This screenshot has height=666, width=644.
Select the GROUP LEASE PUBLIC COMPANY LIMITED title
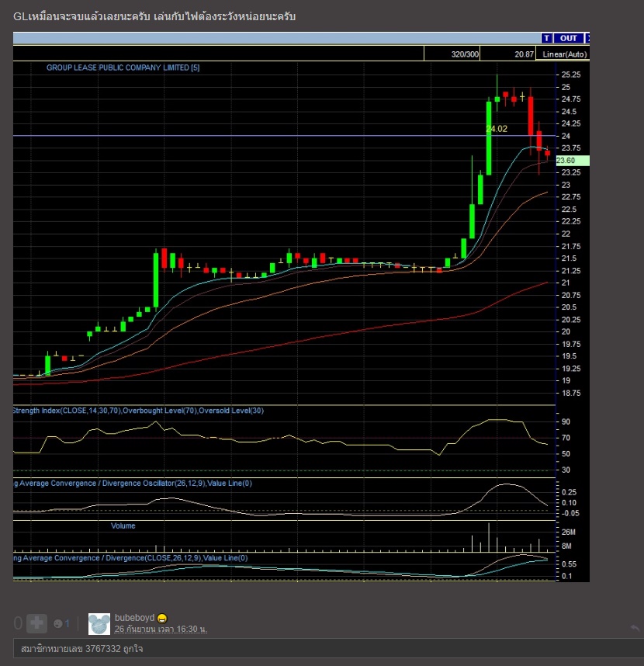[123, 68]
